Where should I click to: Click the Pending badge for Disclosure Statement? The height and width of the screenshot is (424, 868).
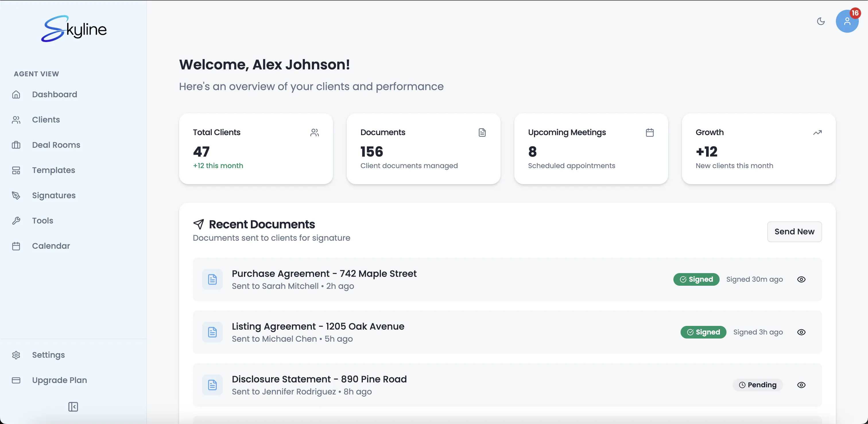[757, 385]
